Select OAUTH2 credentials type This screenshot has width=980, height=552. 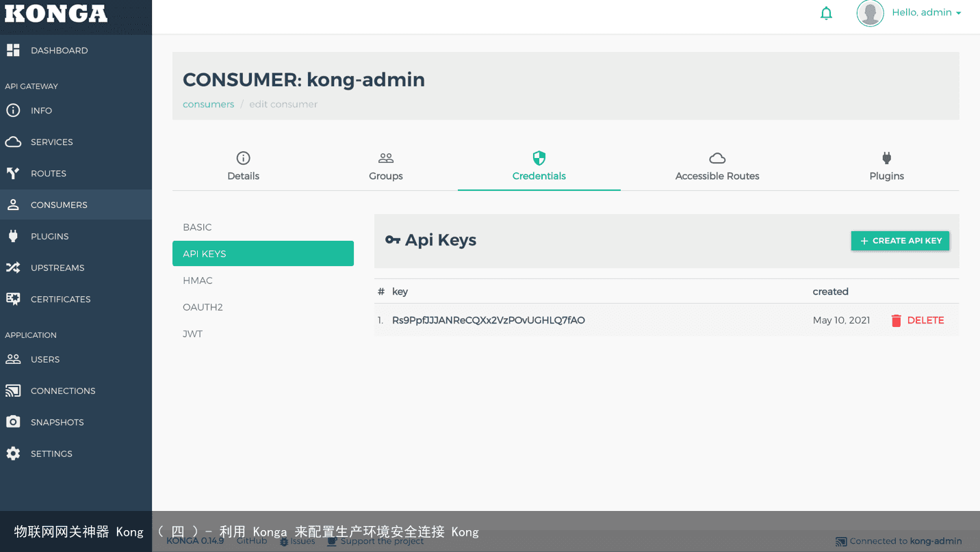click(x=263, y=307)
